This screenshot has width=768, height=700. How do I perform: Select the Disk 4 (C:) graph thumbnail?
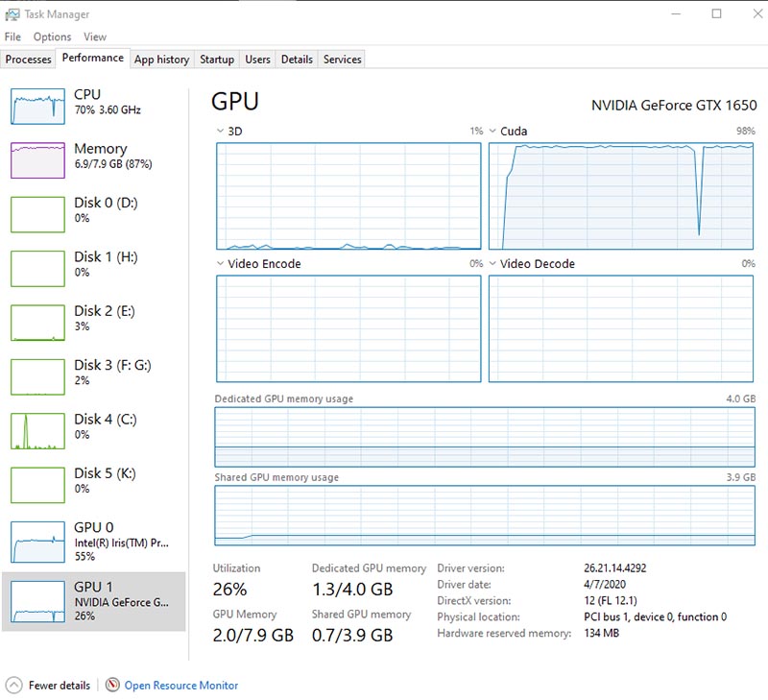37,431
